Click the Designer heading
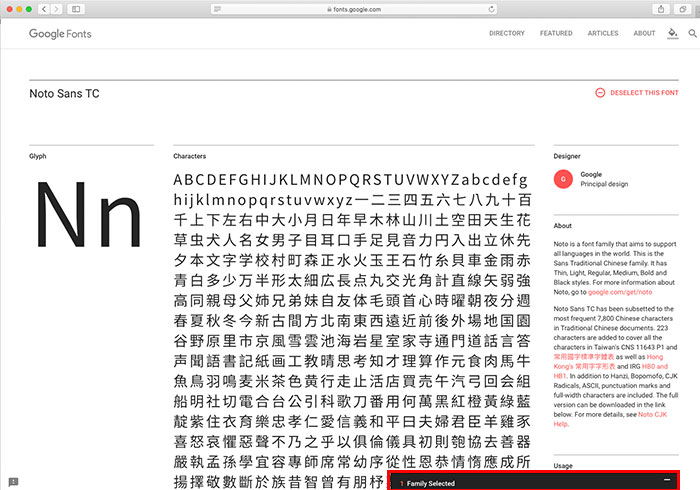700x490 pixels. (x=567, y=156)
